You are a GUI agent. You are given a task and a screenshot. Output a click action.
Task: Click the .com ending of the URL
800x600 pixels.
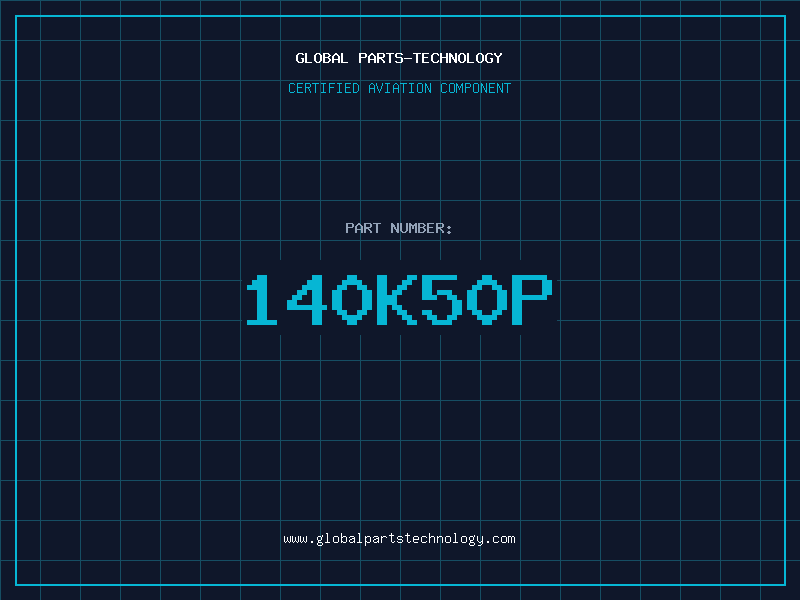[499, 539]
